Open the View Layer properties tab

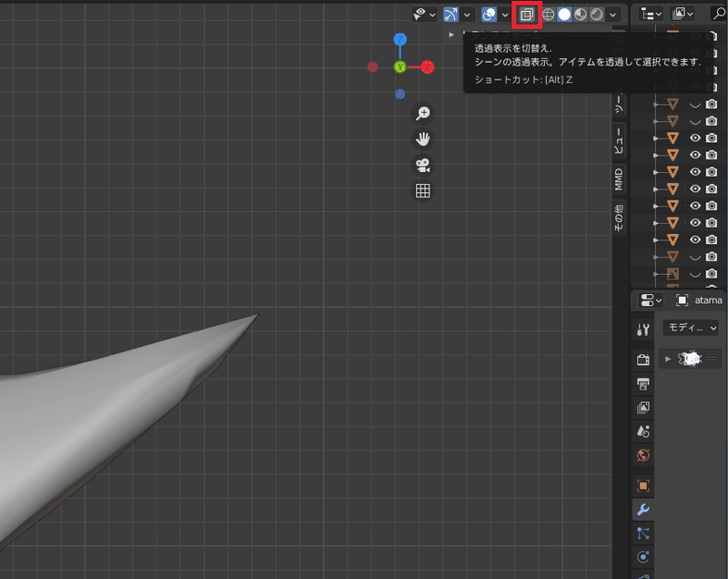[643, 408]
